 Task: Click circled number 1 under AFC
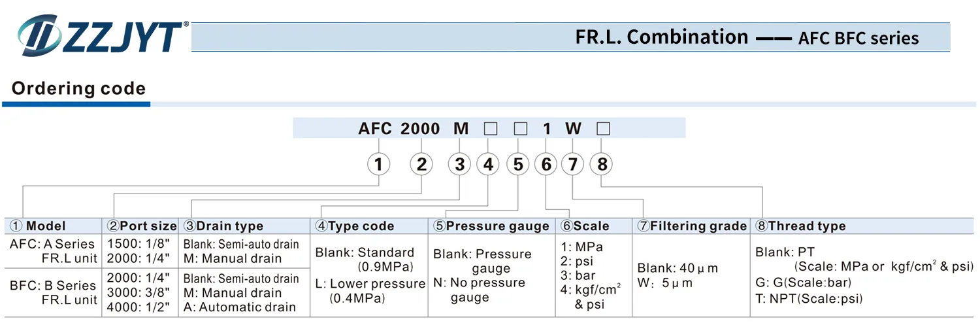(x=378, y=163)
